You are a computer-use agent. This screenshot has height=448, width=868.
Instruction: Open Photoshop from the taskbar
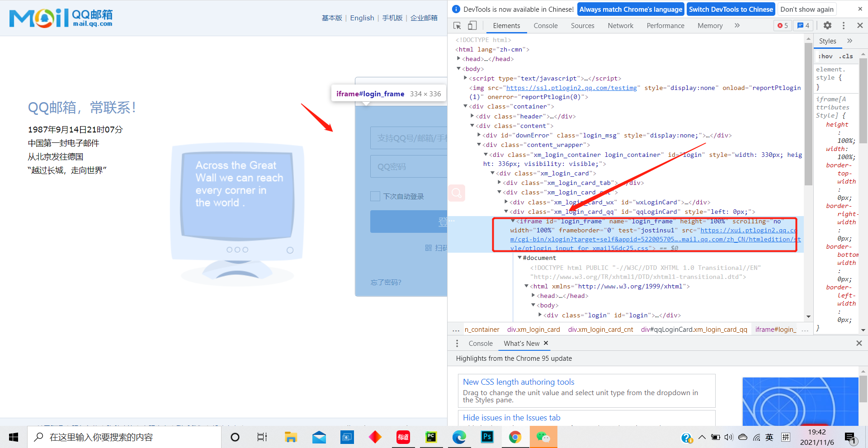click(x=487, y=437)
